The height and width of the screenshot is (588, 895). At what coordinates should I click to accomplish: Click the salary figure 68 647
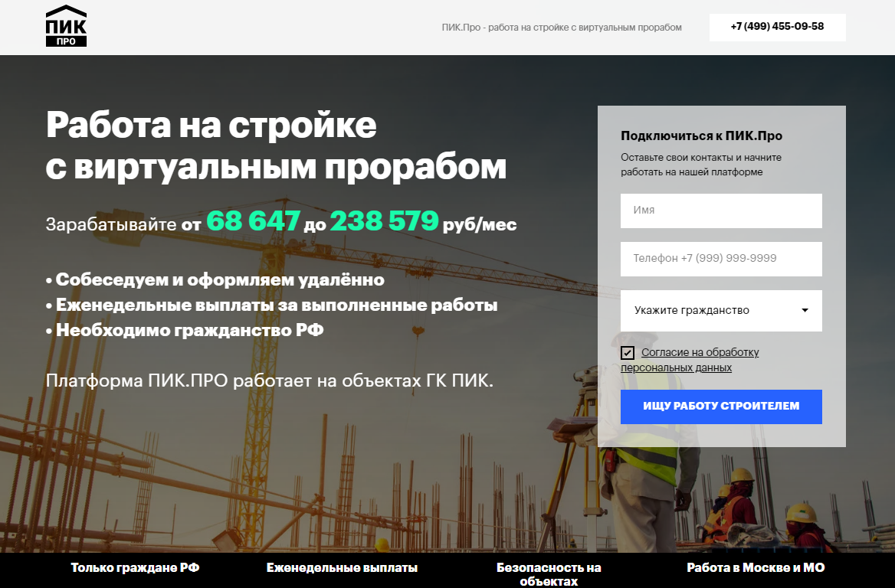click(253, 220)
